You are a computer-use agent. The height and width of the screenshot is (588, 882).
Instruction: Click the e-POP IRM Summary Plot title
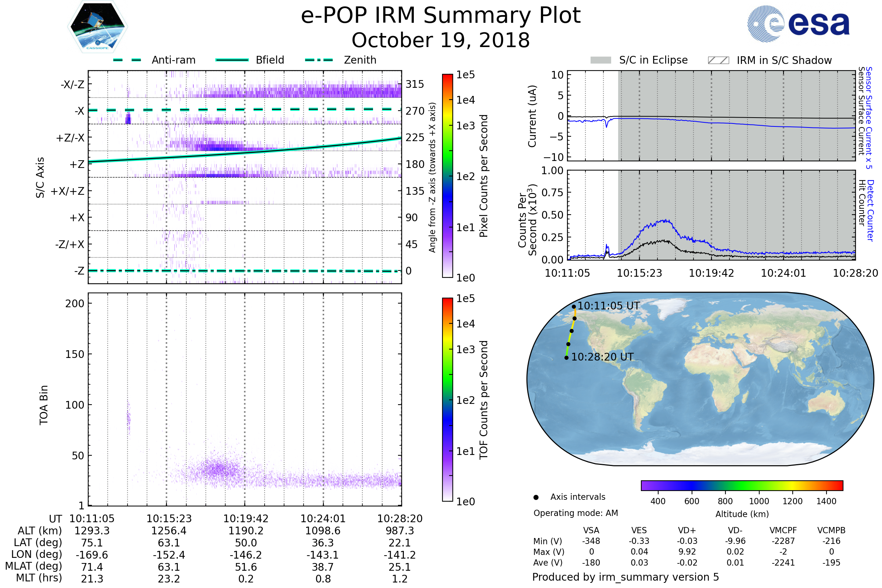(x=441, y=16)
